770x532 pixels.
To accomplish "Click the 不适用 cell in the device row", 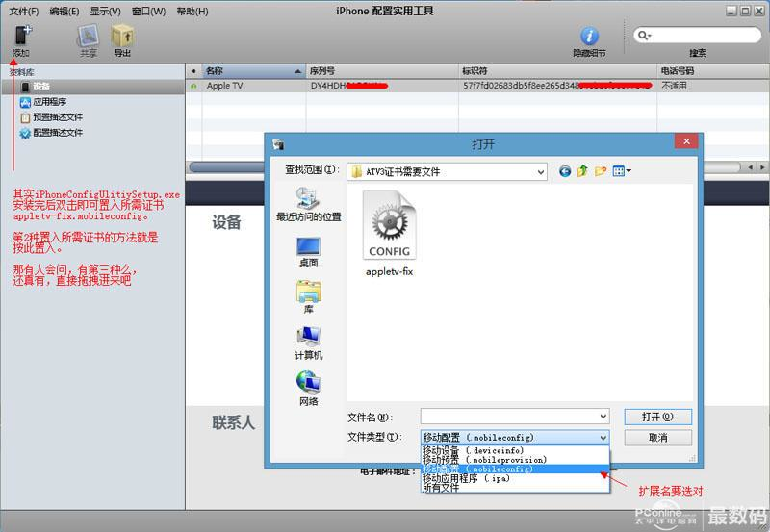I will pos(675,86).
